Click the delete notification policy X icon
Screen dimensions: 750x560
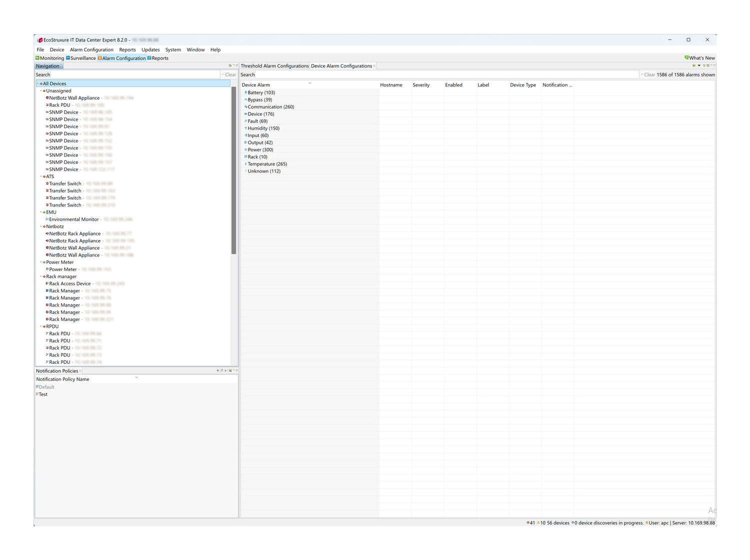point(225,370)
